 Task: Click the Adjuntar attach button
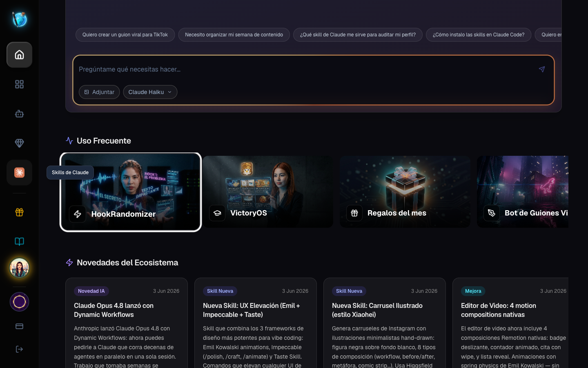(x=99, y=92)
